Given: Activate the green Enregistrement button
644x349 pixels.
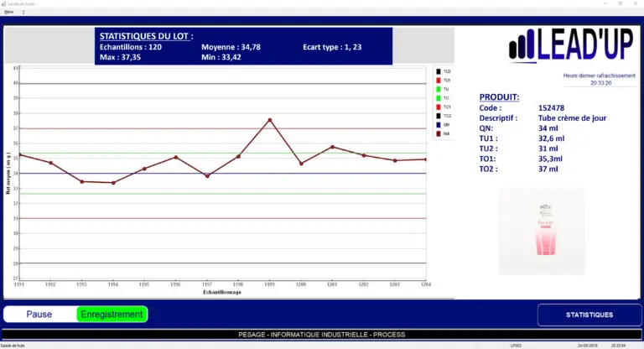Looking at the screenshot, I should 112,314.
